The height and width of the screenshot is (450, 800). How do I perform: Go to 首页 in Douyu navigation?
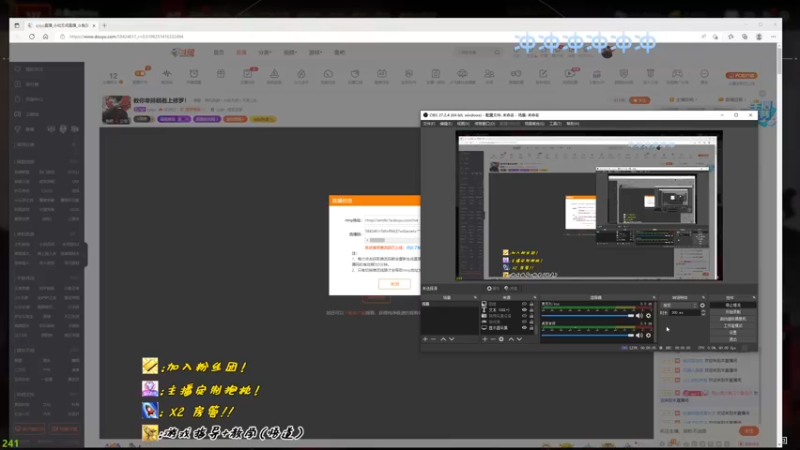(218, 52)
